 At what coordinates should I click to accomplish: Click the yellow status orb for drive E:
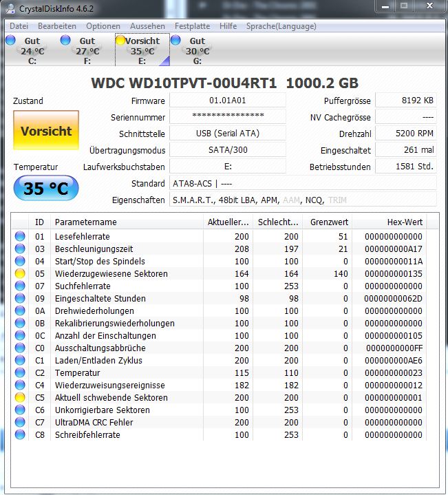pos(120,40)
